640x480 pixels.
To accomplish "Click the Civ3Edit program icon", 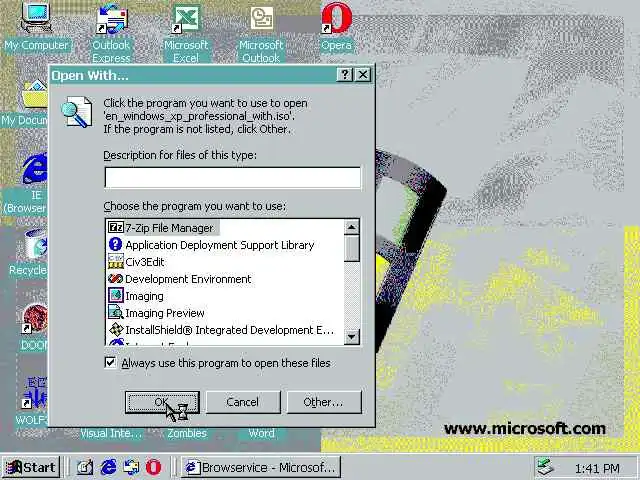I will pos(116,262).
